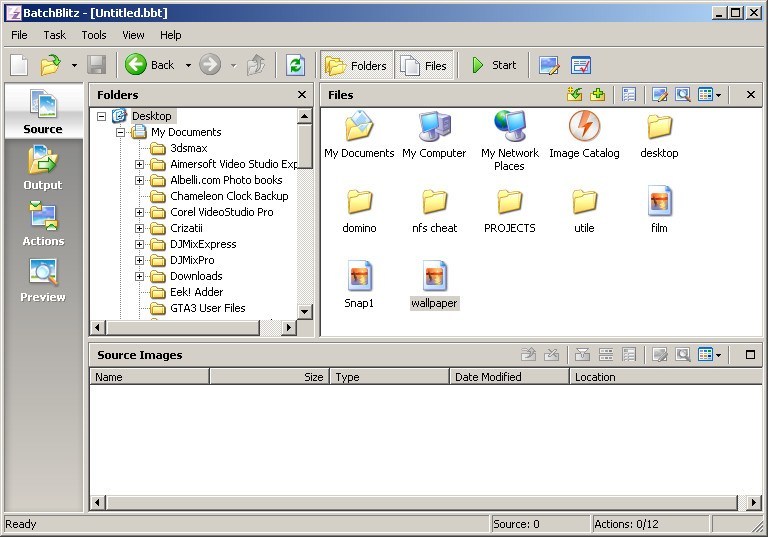Open the Preview sidebar section
The height and width of the screenshot is (537, 768).
point(42,279)
